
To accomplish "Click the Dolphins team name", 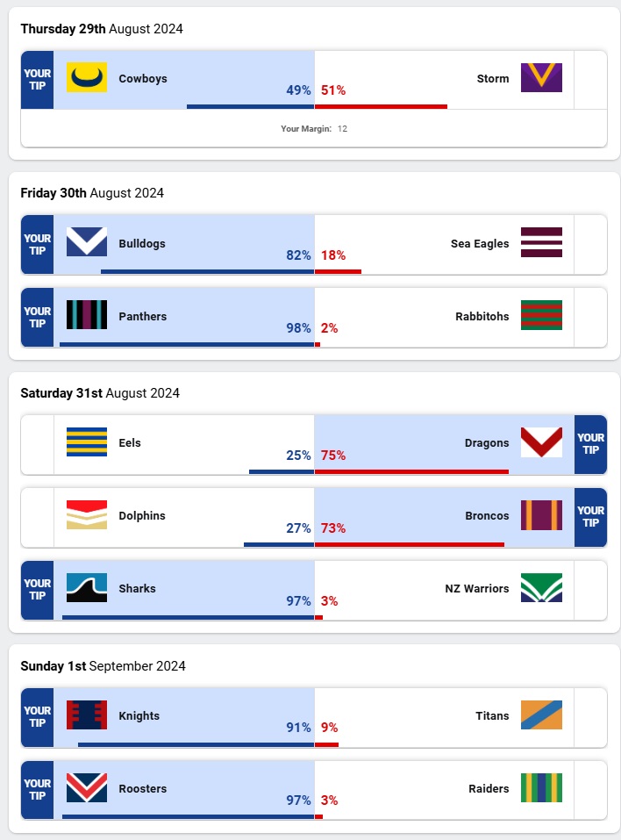I will click(x=142, y=516).
